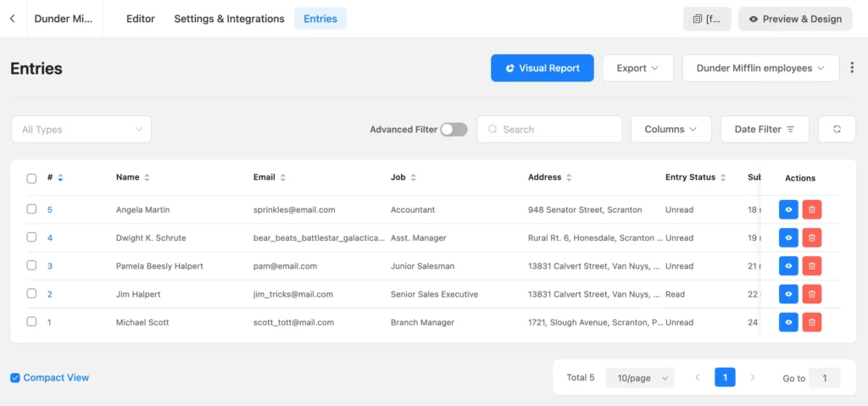
Task: Click the Search entries field
Action: point(549,129)
